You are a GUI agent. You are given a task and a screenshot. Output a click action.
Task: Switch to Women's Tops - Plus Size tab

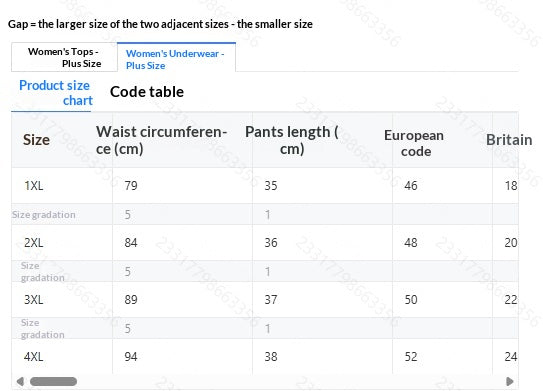point(64,57)
